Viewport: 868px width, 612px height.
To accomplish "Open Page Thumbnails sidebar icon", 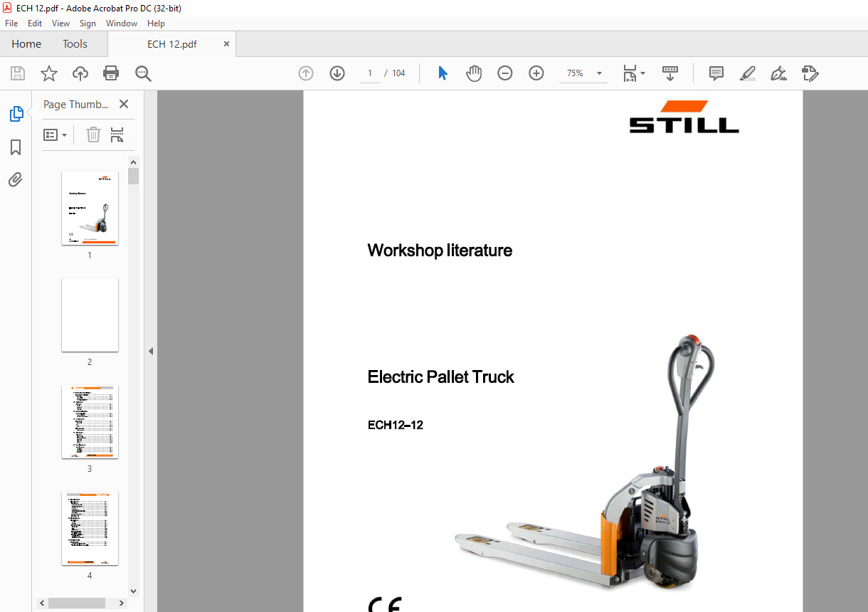I will (16, 113).
